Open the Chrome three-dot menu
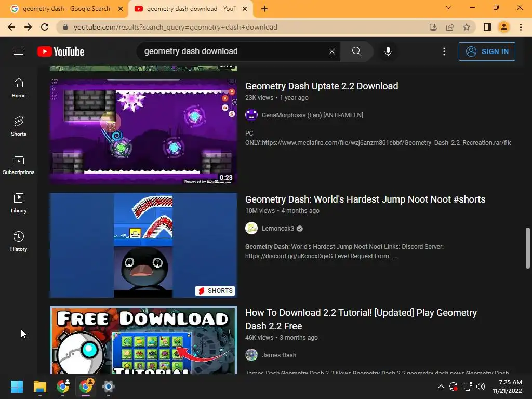 point(521,27)
